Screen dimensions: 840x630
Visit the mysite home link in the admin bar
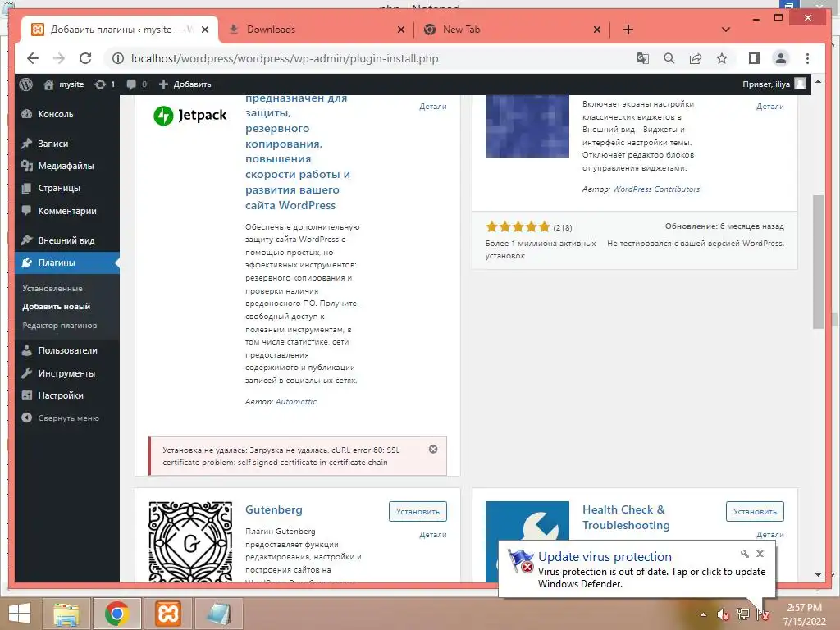pyautogui.click(x=64, y=84)
